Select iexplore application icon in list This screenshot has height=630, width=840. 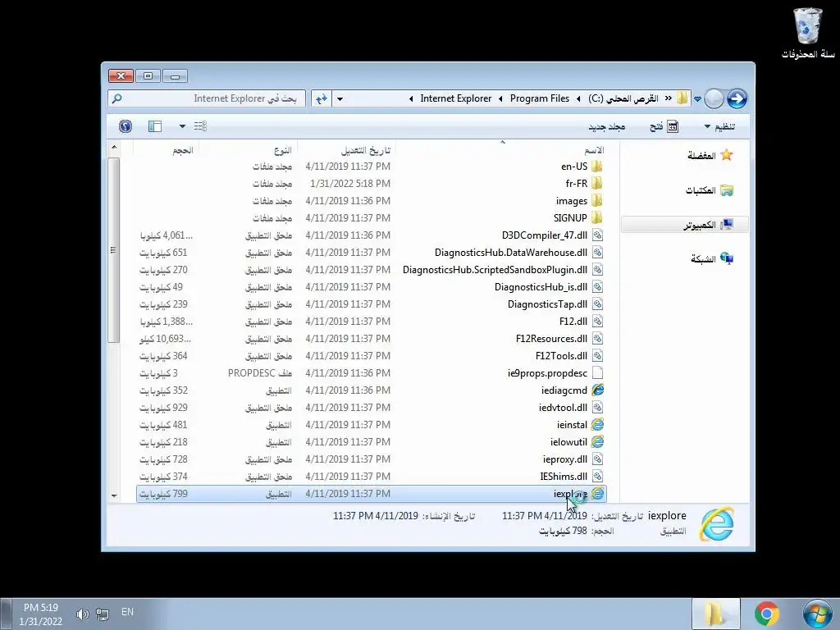597,493
